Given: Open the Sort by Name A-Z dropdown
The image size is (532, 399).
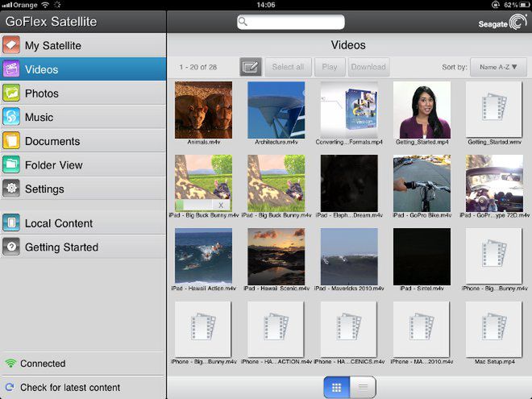Looking at the screenshot, I should pos(498,67).
